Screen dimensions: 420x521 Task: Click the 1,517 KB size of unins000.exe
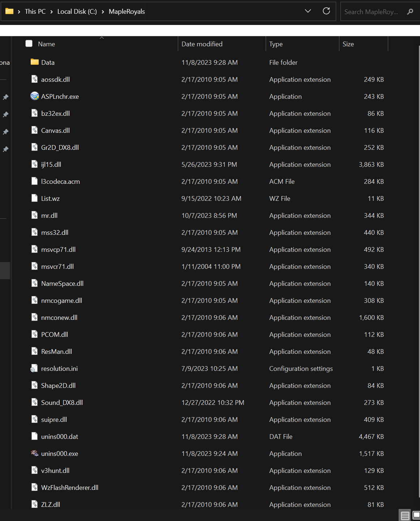coord(371,454)
